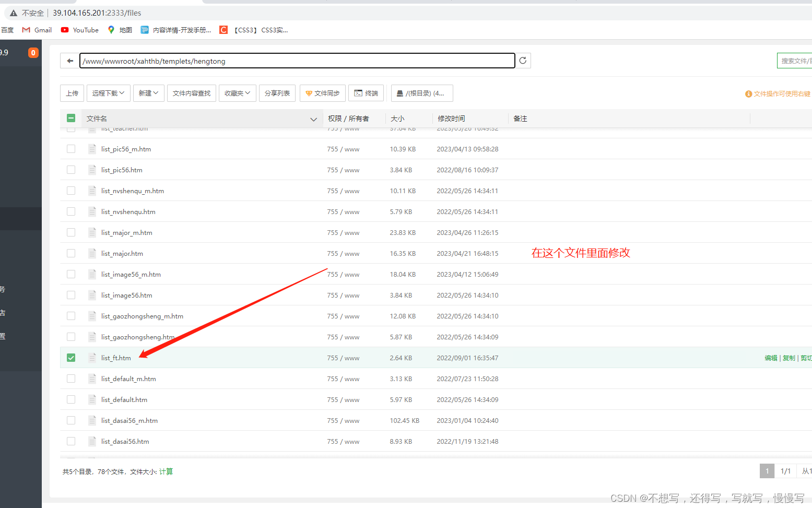
Task: Click the orange file-operation tip icon
Action: point(748,94)
